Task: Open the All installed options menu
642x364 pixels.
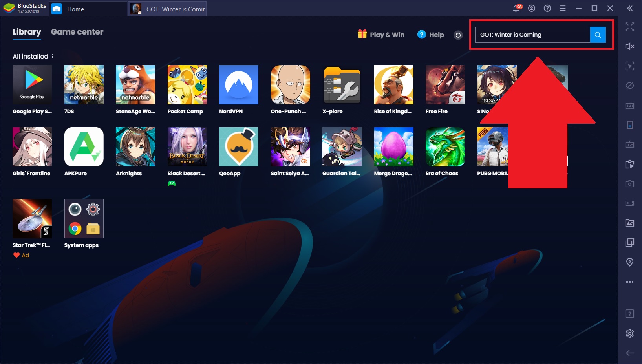Action: tap(53, 56)
